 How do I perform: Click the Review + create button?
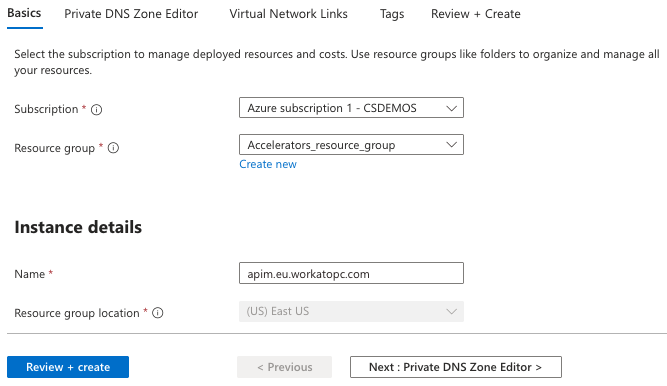tap(68, 367)
